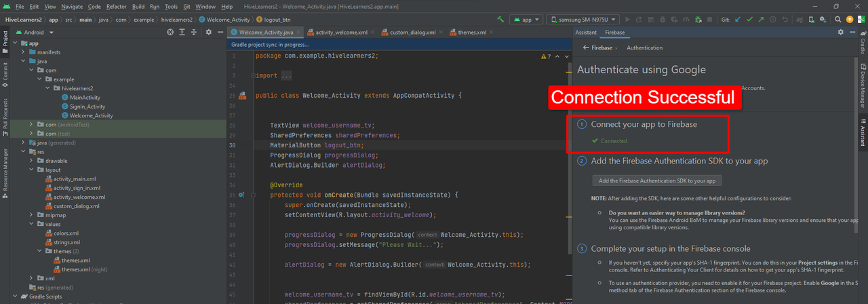
Task: Close the Welcome_Activity.java tab
Action: tap(300, 32)
